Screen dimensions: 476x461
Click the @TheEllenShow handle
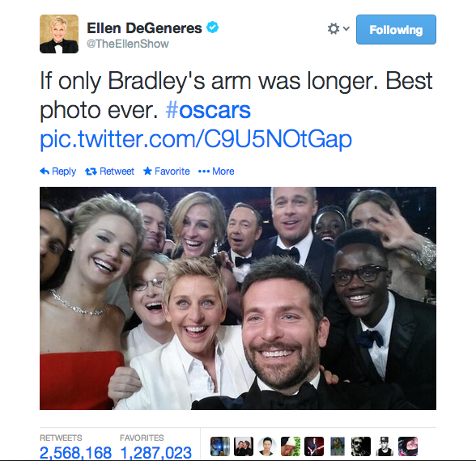tap(128, 44)
